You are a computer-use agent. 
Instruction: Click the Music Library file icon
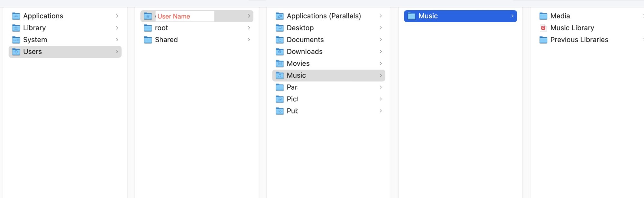click(x=543, y=28)
